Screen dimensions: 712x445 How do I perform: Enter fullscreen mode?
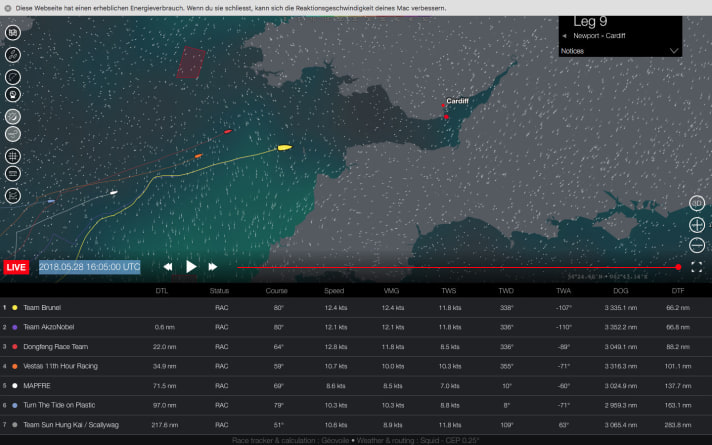[697, 267]
